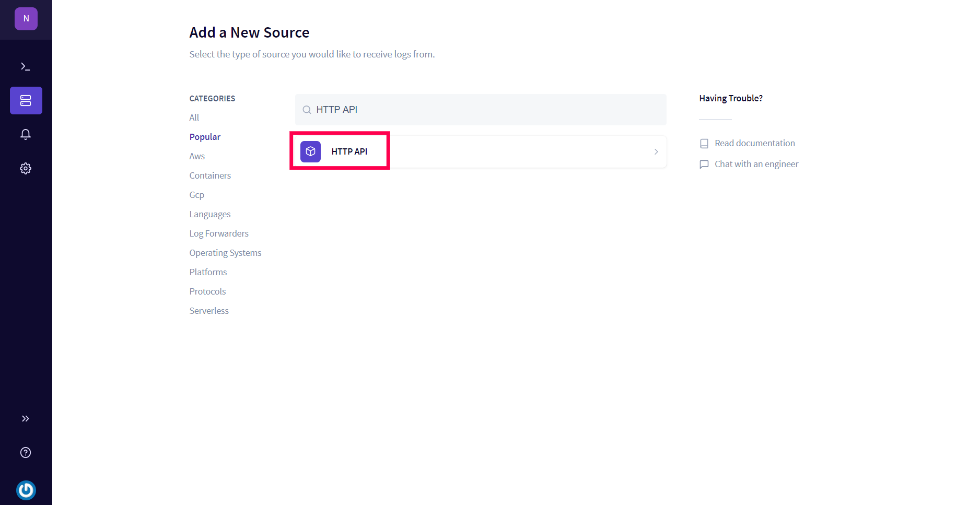The width and height of the screenshot is (980, 505).
Task: Choose the Log Forwarders category
Action: (x=219, y=233)
